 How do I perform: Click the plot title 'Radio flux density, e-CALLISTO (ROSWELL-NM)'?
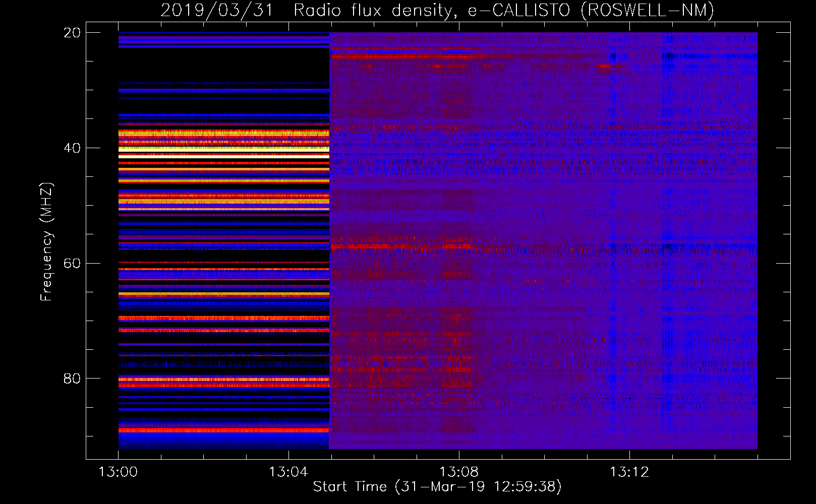[504, 10]
